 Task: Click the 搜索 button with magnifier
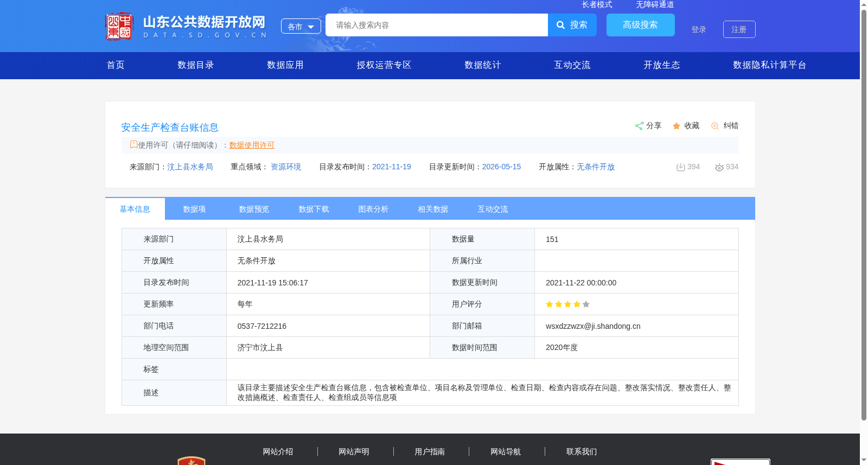572,25
